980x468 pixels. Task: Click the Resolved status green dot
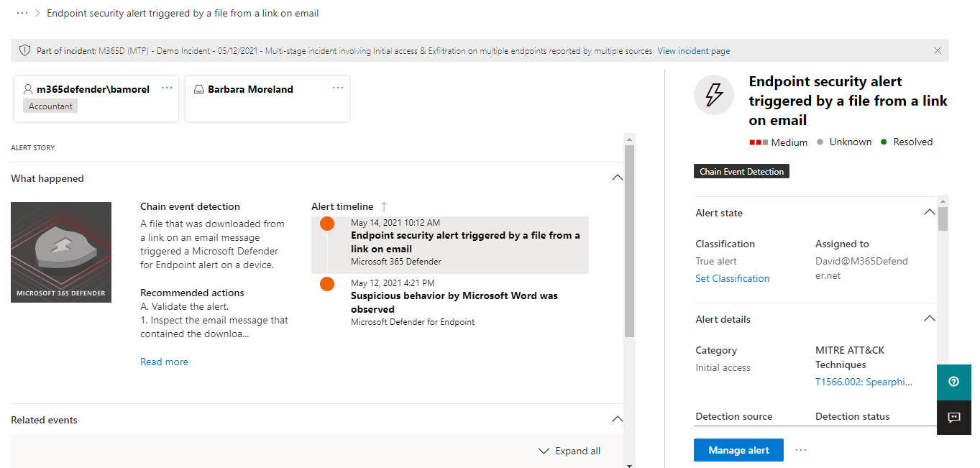click(884, 142)
